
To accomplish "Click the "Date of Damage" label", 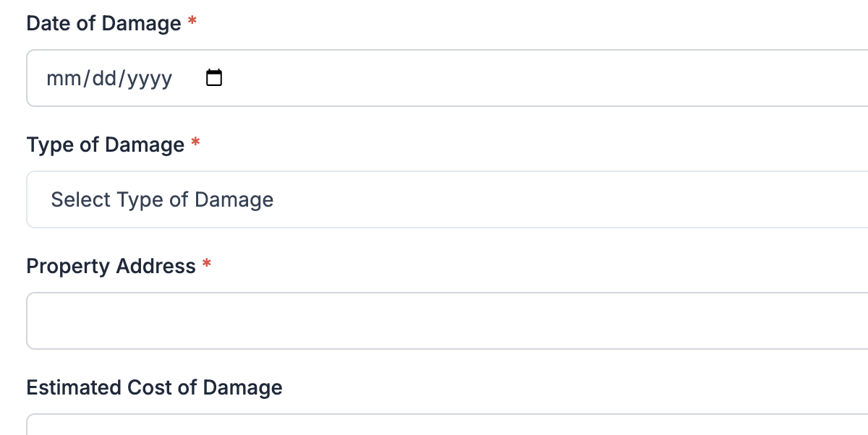I will (x=103, y=23).
